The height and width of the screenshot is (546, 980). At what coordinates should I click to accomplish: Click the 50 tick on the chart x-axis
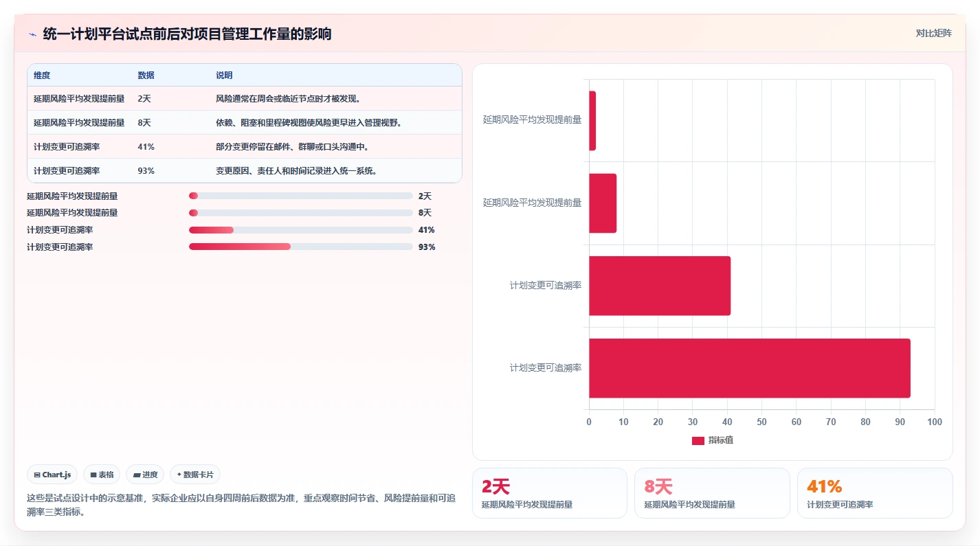click(x=761, y=422)
